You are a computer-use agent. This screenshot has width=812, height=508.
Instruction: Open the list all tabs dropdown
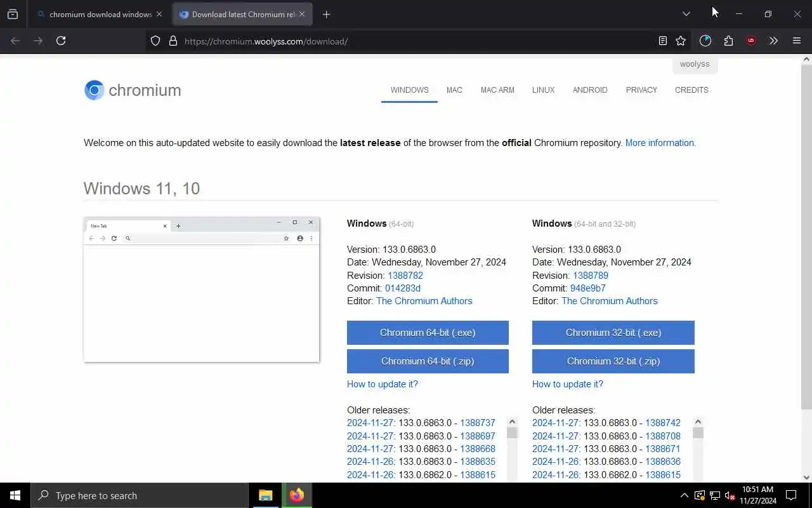tap(686, 14)
